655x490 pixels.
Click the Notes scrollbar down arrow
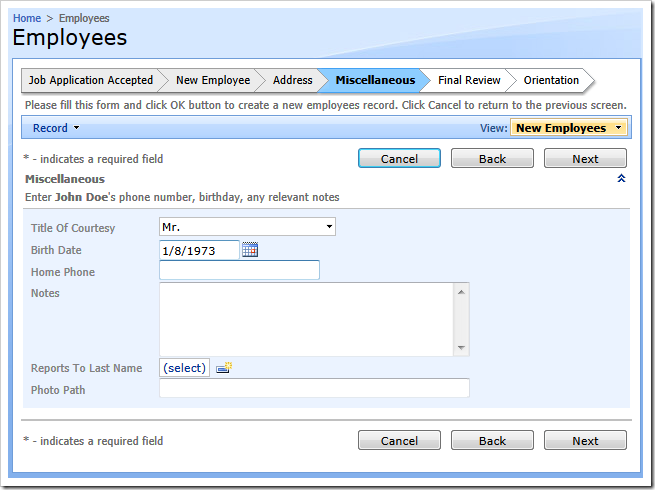coord(461,348)
